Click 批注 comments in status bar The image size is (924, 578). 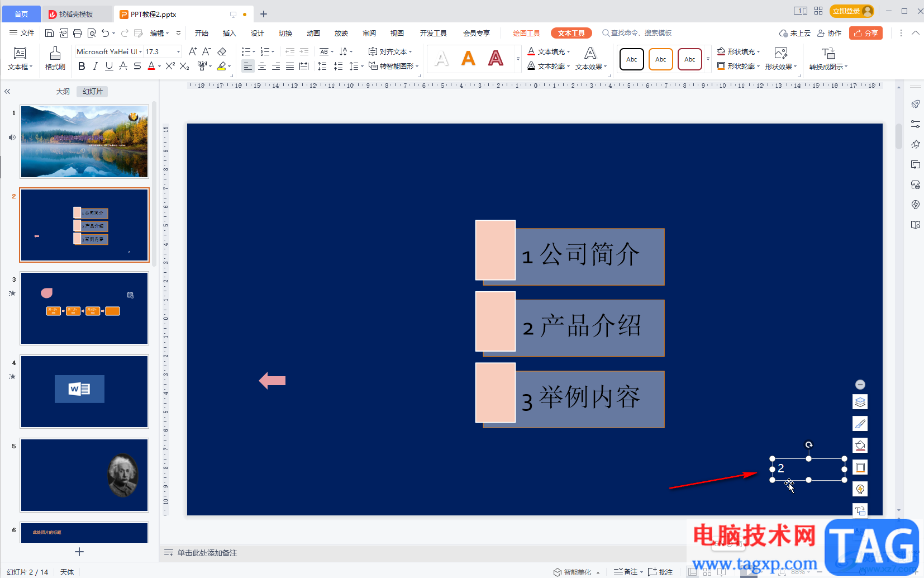click(660, 572)
